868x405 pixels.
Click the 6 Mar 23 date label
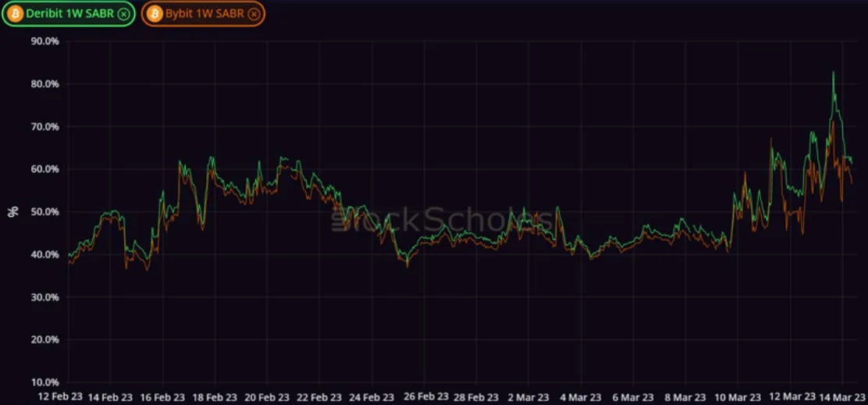click(633, 397)
